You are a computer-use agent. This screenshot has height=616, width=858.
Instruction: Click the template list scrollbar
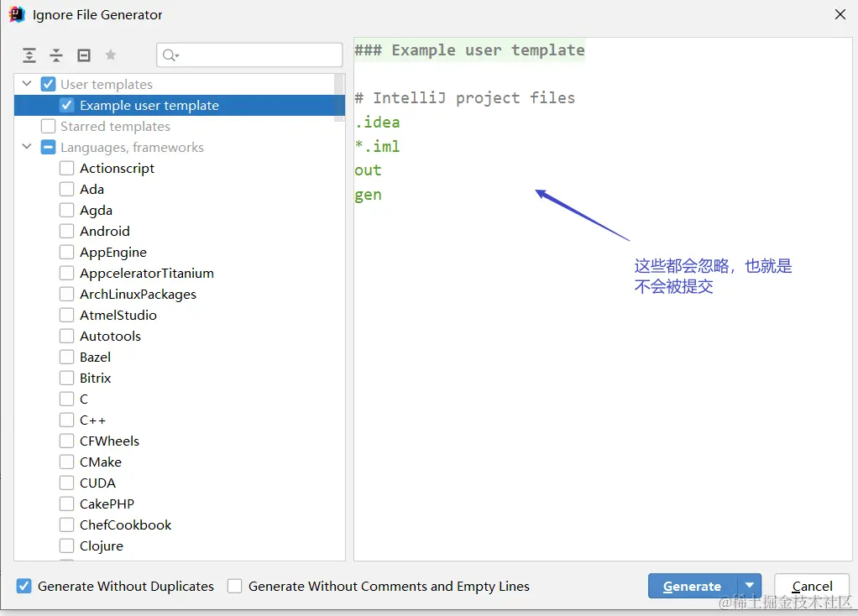(339, 97)
